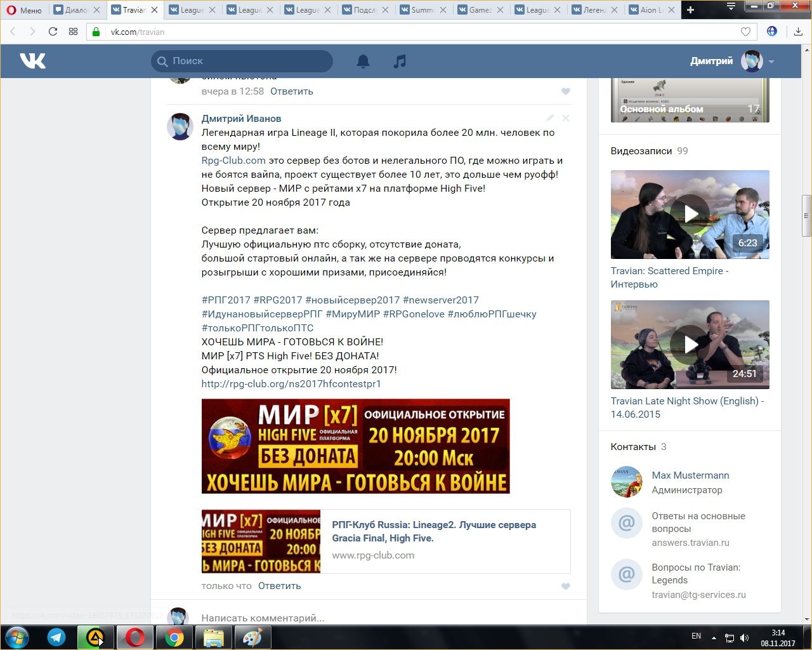812x650 pixels.
Task: Focus the VK Поиск search field
Action: click(x=242, y=61)
